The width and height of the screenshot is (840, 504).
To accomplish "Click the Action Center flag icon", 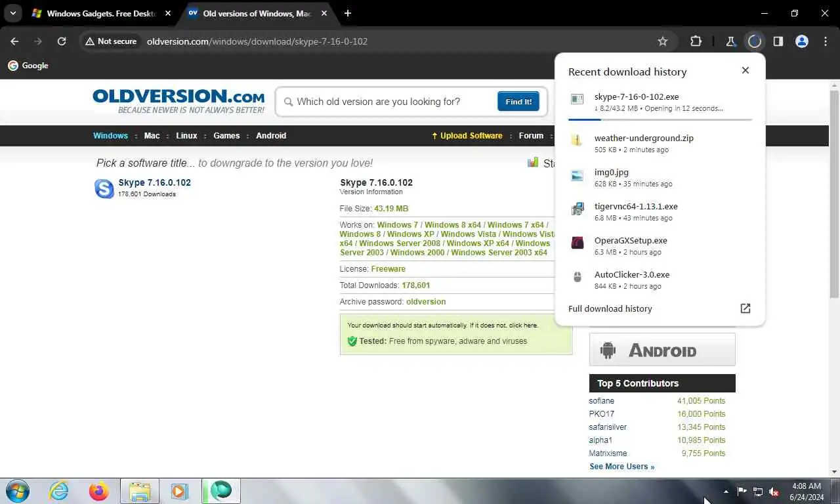I will click(742, 492).
